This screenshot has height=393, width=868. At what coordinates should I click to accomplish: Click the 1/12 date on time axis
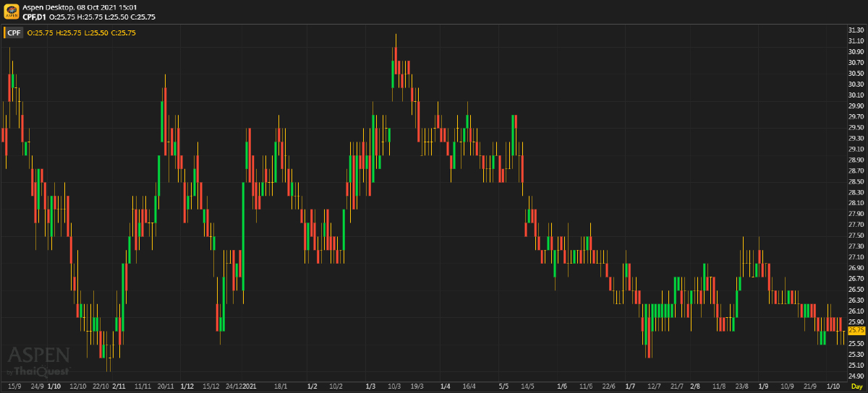[187, 386]
